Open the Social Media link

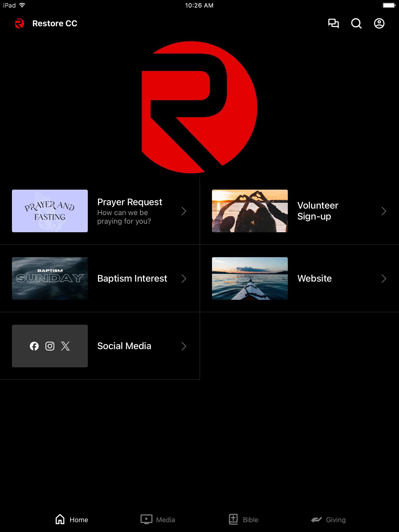click(x=124, y=346)
